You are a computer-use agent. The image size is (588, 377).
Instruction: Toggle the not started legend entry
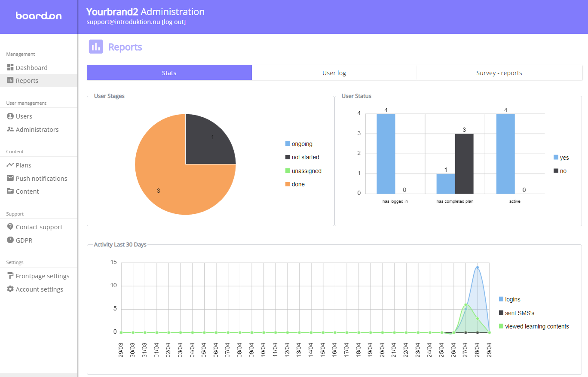303,157
